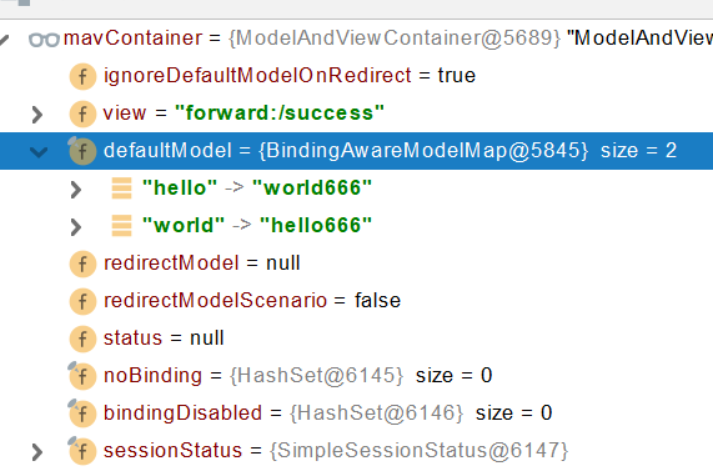Expand the "world" map entry

coord(76,227)
